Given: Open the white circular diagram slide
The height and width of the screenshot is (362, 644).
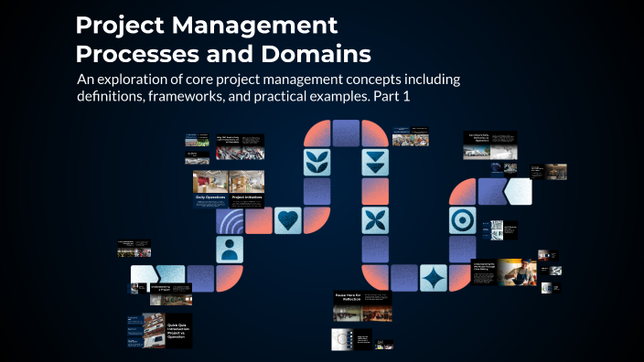Looking at the screenshot, I should 351,339.
